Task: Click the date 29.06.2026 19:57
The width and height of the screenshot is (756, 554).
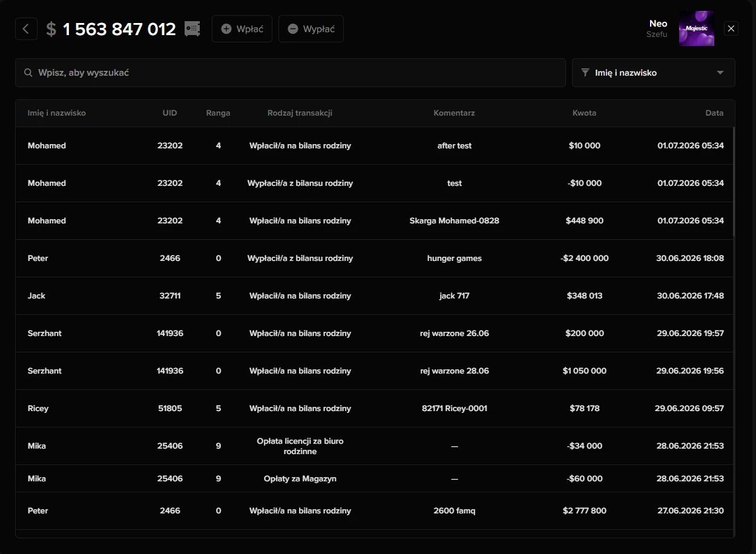Action: 690,334
